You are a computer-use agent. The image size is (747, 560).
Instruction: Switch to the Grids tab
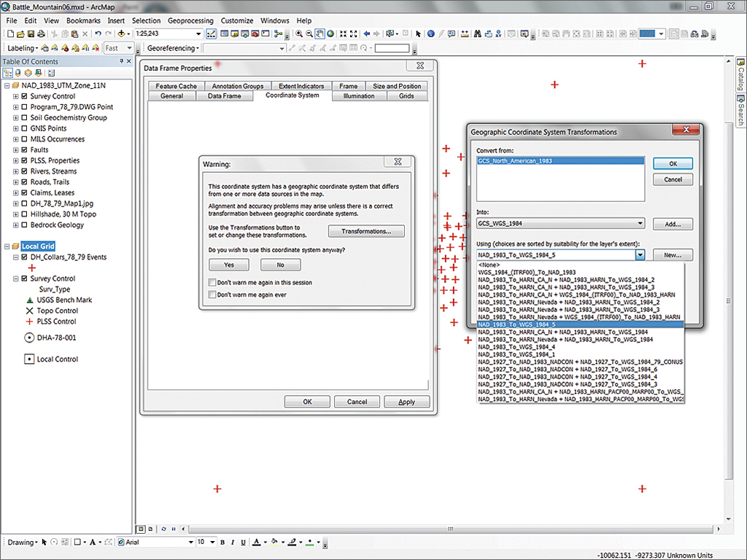tap(406, 96)
